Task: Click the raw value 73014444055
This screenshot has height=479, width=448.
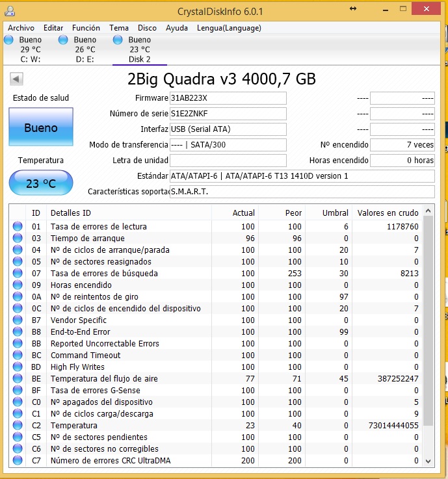Action: tap(393, 426)
